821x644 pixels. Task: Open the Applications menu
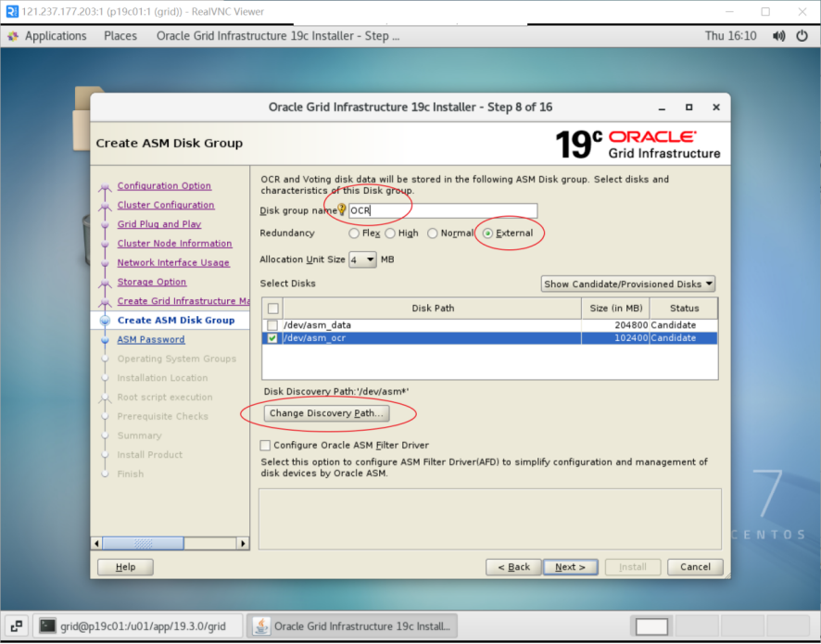click(56, 36)
